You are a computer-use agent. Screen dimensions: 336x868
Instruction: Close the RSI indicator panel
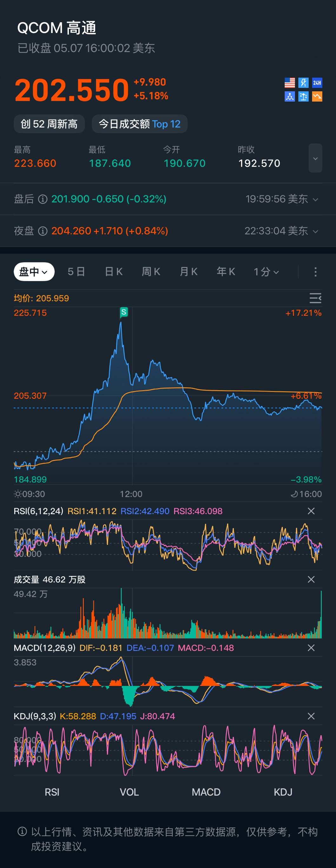tap(311, 511)
